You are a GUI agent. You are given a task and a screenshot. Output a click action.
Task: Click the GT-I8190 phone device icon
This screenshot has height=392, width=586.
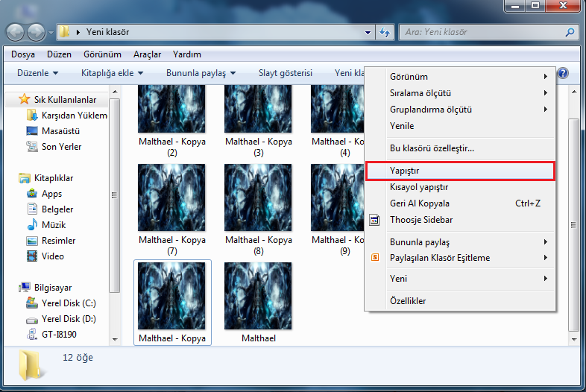32,334
